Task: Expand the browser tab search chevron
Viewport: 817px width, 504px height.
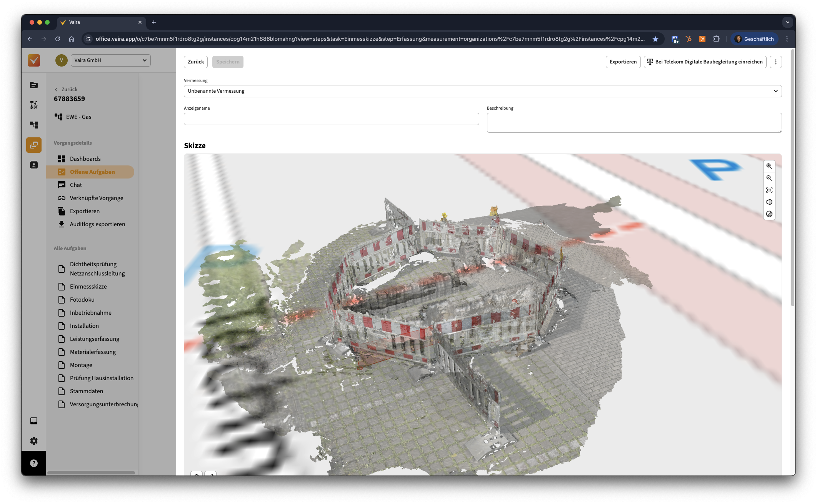Action: tap(788, 22)
